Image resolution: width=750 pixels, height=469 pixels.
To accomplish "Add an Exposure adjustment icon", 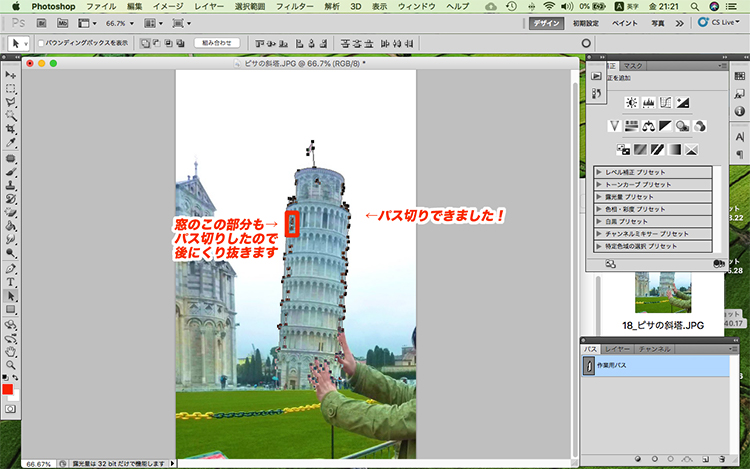I will tap(683, 102).
